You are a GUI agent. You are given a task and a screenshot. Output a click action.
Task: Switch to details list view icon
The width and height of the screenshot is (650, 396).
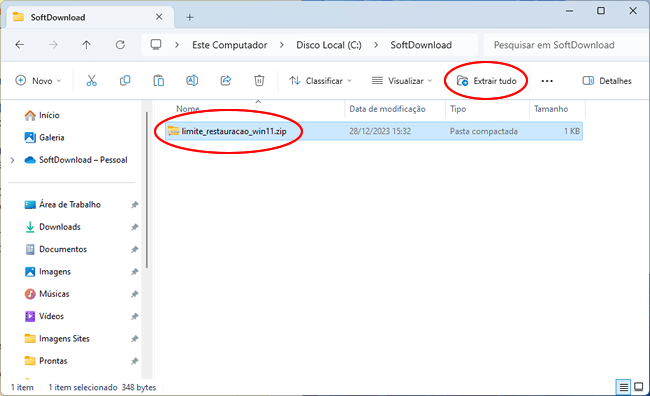[623, 388]
